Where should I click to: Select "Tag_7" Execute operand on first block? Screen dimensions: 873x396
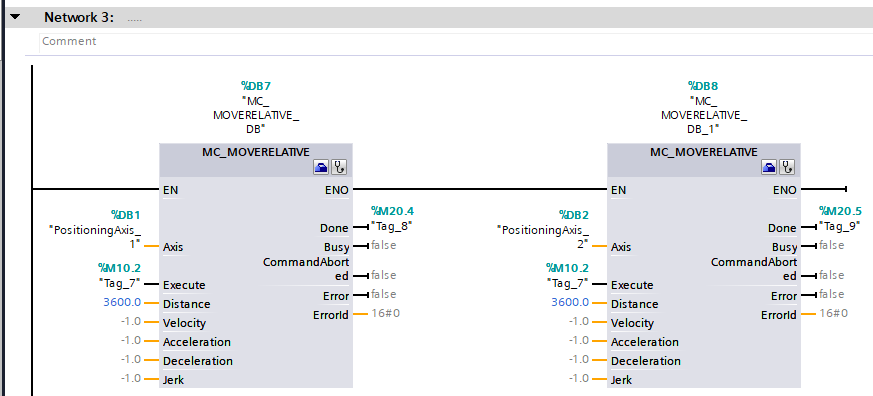click(x=120, y=282)
